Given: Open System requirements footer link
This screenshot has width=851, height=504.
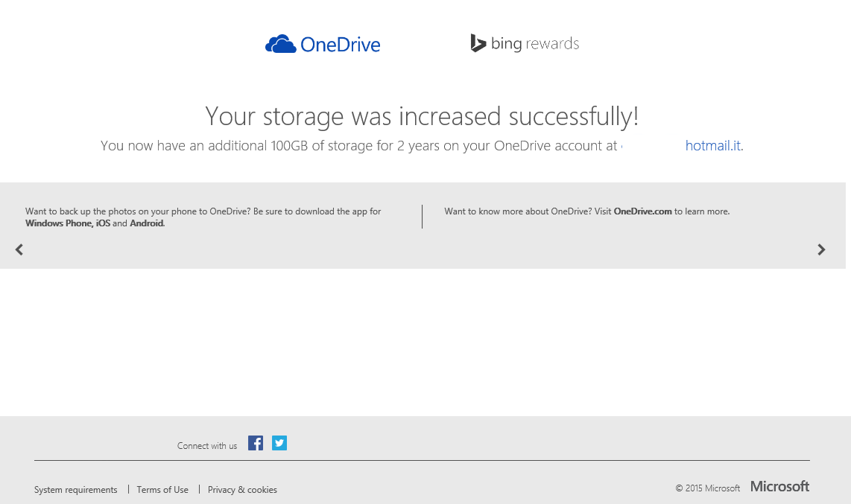Looking at the screenshot, I should (76, 490).
